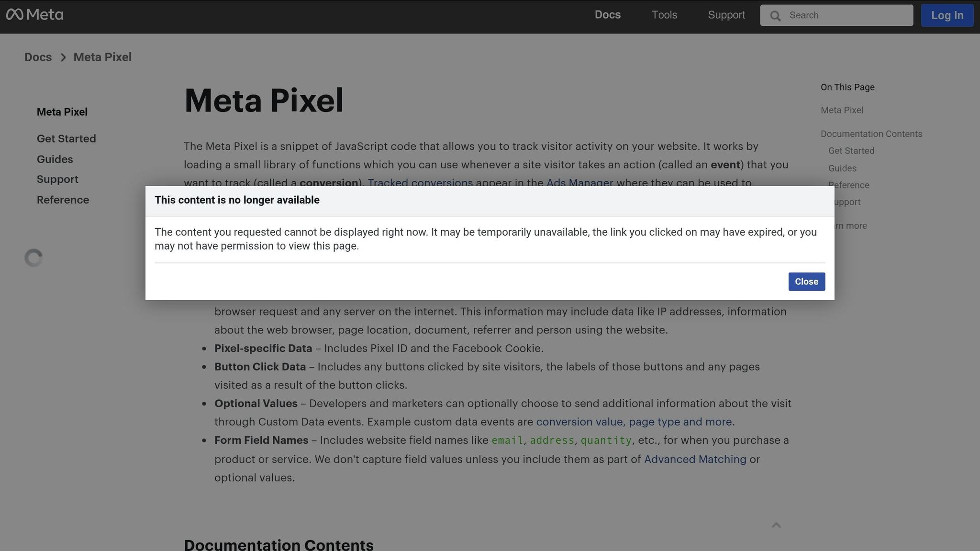This screenshot has width=980, height=551.
Task: Open the Tracked conversions link
Action: click(x=421, y=183)
